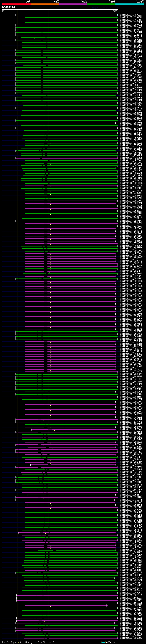Select hit label UniRef100_A2ZHU8
The image size is (146, 644).
pyautogui.click(x=131, y=77)
